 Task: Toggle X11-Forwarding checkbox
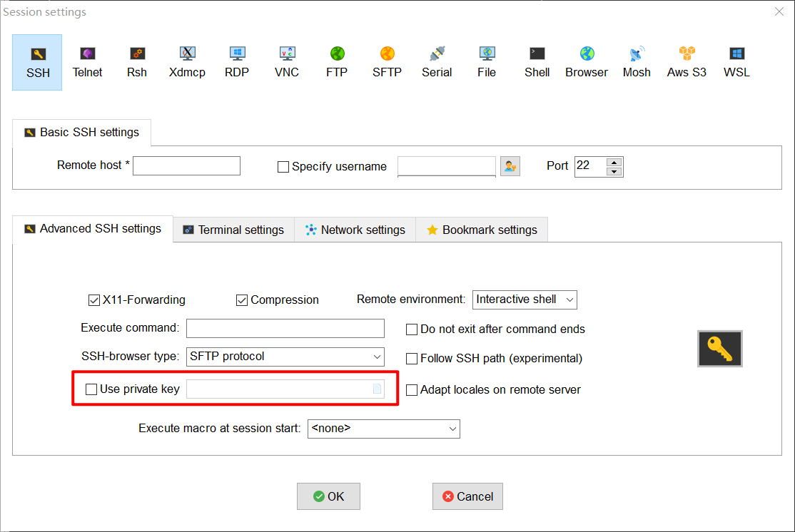coord(93,300)
